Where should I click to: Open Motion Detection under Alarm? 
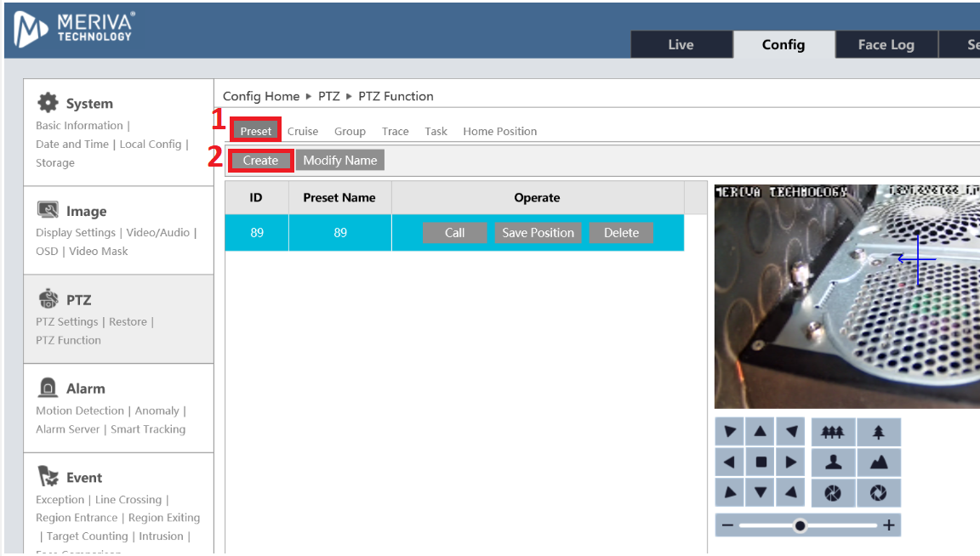80,411
